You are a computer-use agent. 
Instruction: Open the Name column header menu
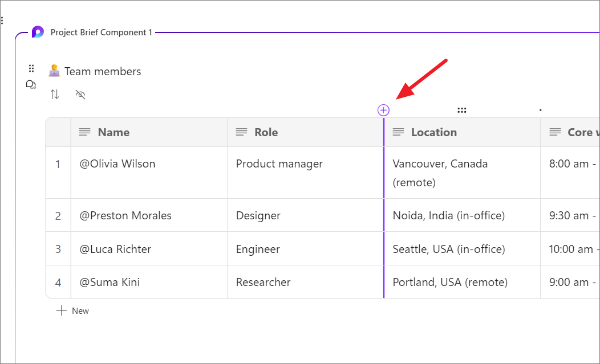click(x=113, y=132)
